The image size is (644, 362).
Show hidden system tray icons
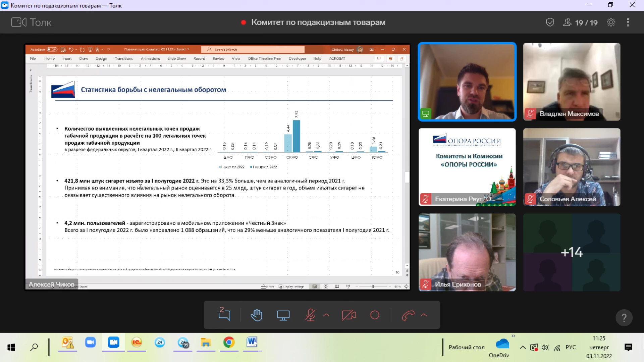tap(523, 347)
